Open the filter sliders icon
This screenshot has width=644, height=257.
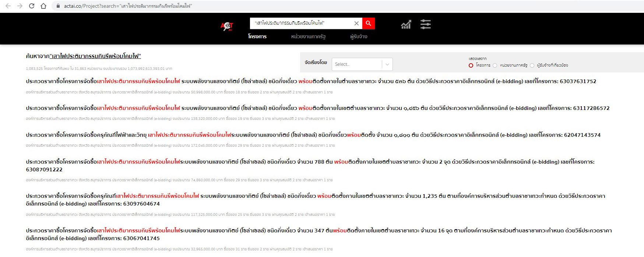(425, 25)
